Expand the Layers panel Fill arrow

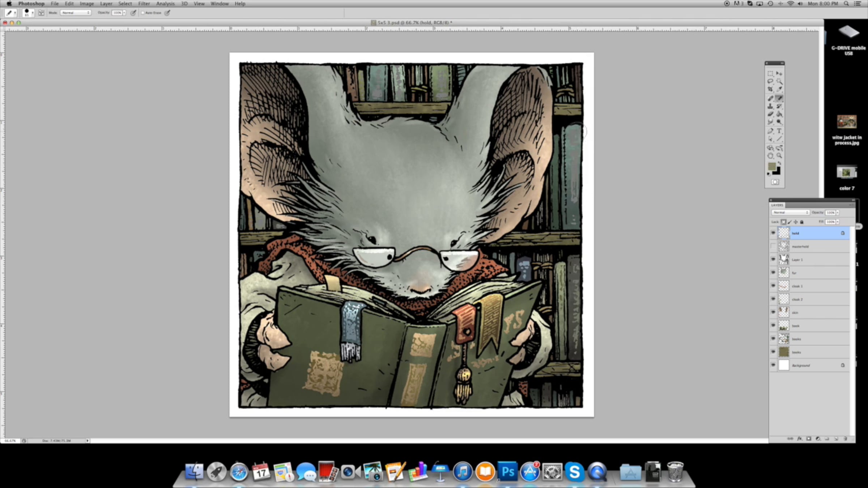838,222
